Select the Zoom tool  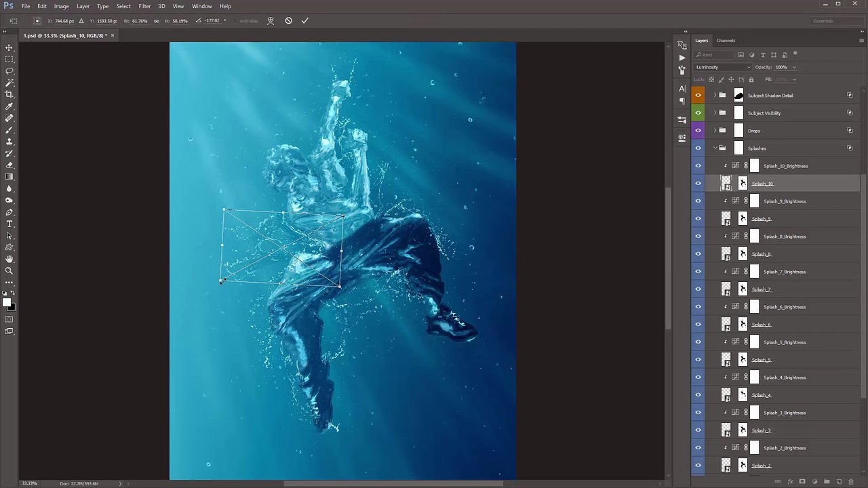pyautogui.click(x=9, y=270)
